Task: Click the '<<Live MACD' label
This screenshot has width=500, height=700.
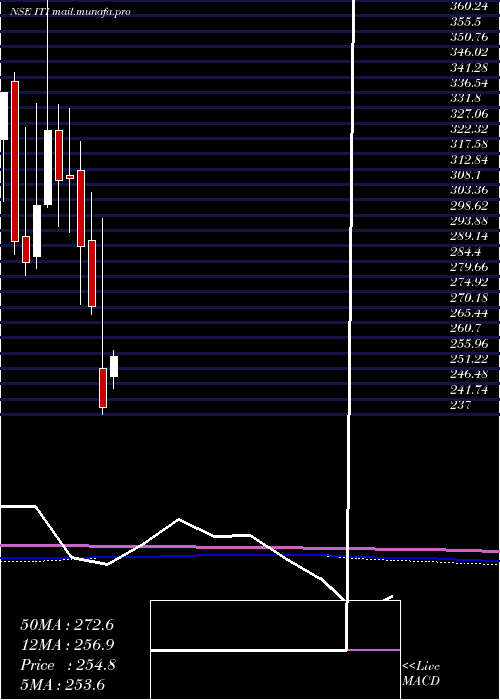Action: (421, 673)
